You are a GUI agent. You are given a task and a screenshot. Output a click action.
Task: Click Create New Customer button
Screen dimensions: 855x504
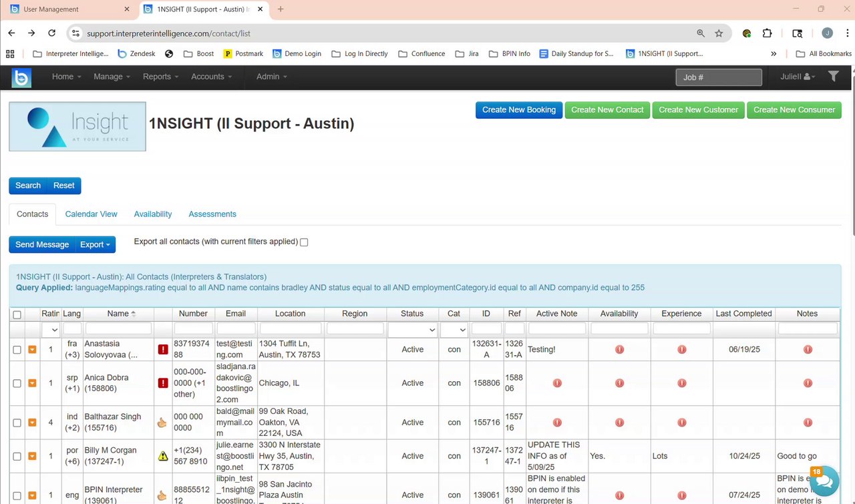point(699,110)
